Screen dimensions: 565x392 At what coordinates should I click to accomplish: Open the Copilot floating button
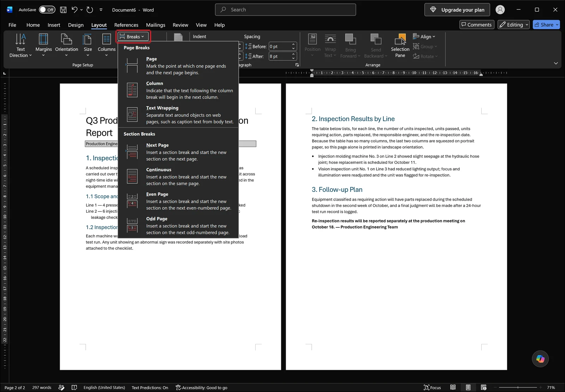540,359
